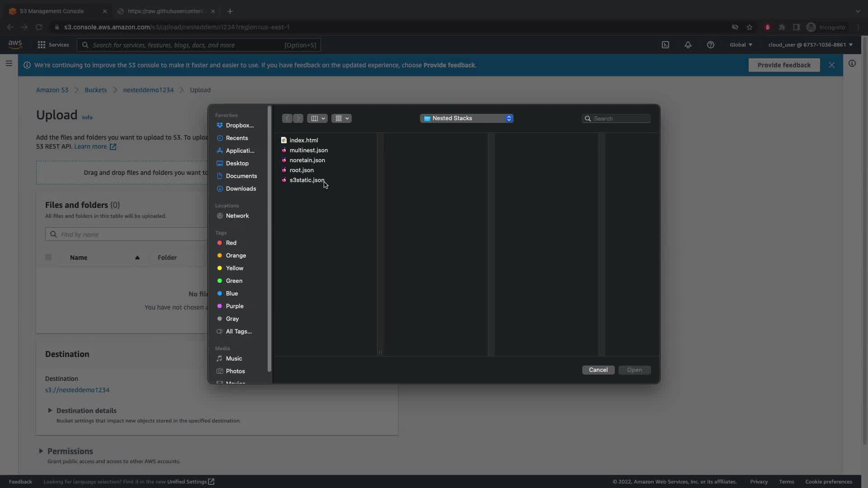Image resolution: width=868 pixels, height=488 pixels.
Task: Dismiss the blue feedback banner
Action: tap(831, 65)
